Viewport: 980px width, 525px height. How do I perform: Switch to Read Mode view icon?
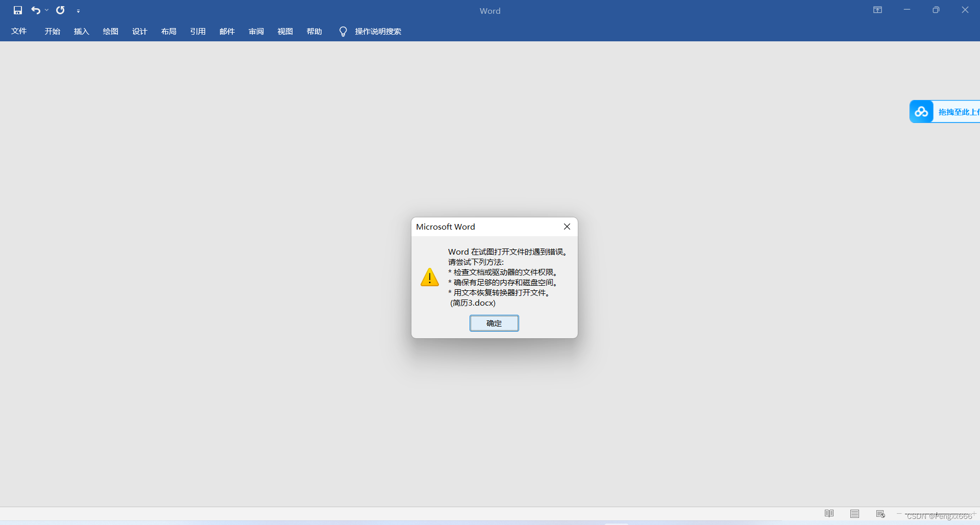coord(829,514)
